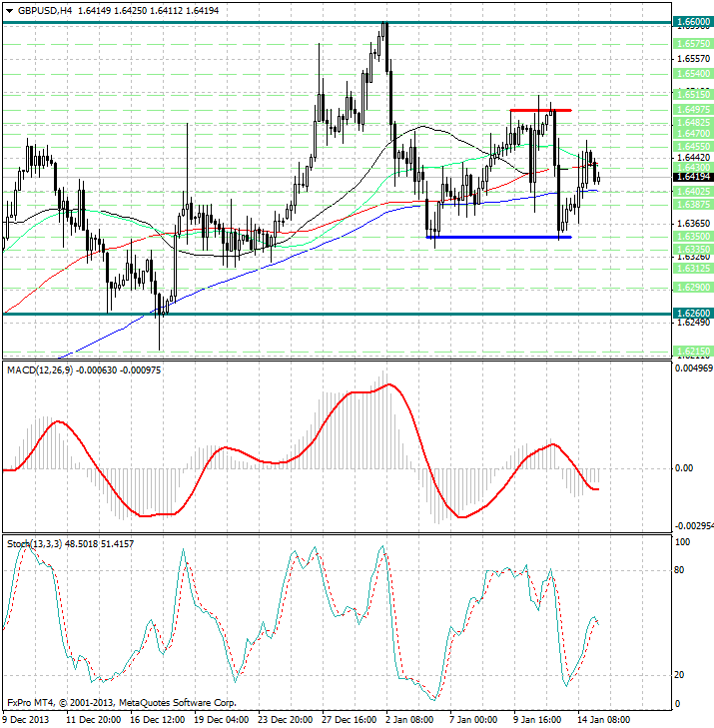Open the chart menu triangle beside GBPUSD,H4
The height and width of the screenshot is (728, 714).
tap(9, 11)
